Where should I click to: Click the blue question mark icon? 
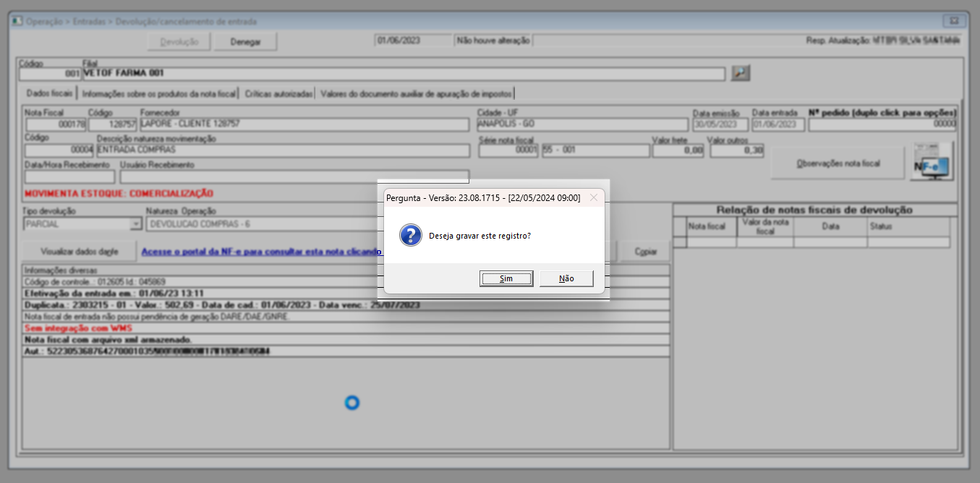coord(411,235)
